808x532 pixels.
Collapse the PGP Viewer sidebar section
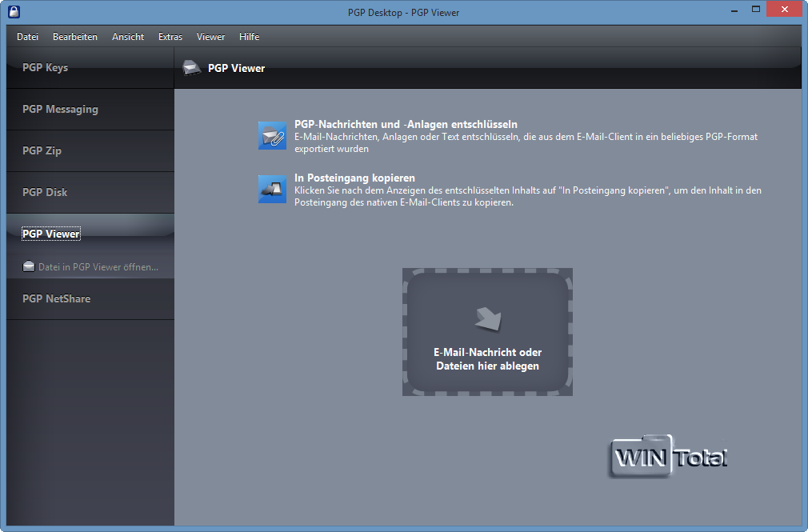90,234
